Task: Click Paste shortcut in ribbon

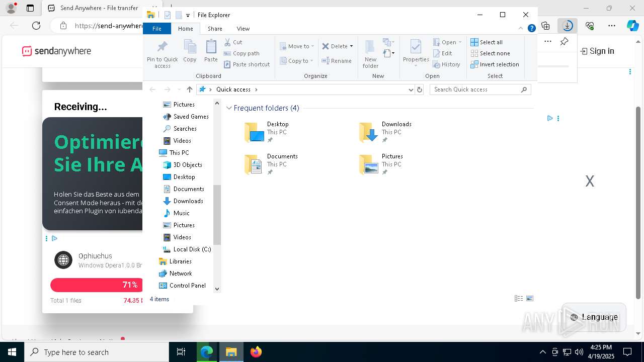Action: [x=247, y=64]
